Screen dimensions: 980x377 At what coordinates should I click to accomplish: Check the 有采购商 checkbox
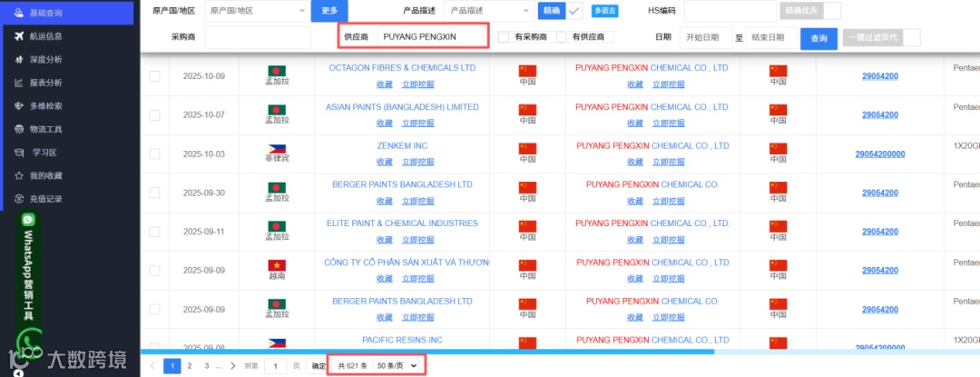click(x=503, y=37)
